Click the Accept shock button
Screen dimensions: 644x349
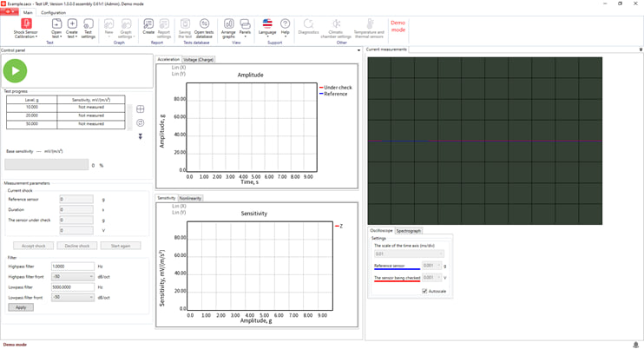[33, 246]
